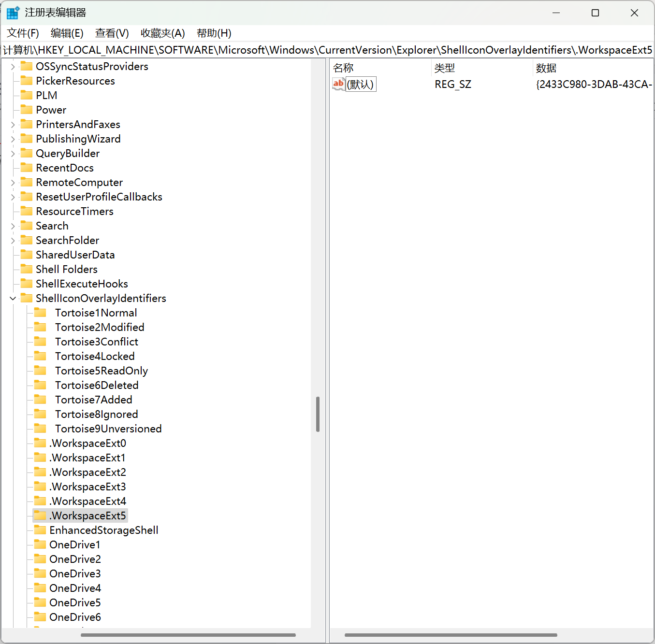Screen dimensions: 655x644
Task: Select the Tortoise2Modified key
Action: coord(100,327)
